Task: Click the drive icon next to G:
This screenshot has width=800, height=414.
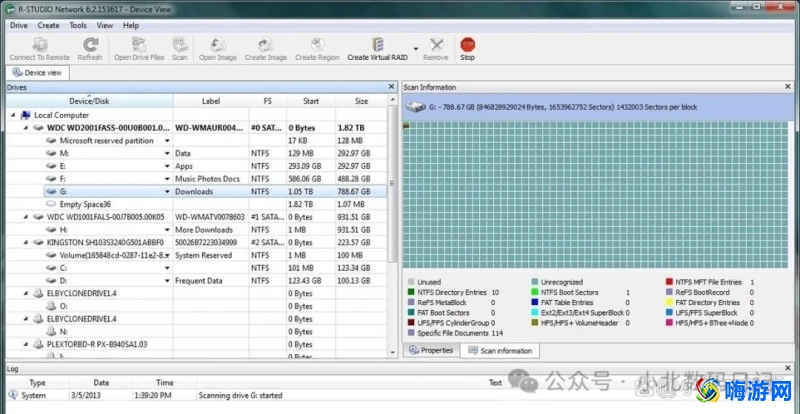Action: click(51, 191)
